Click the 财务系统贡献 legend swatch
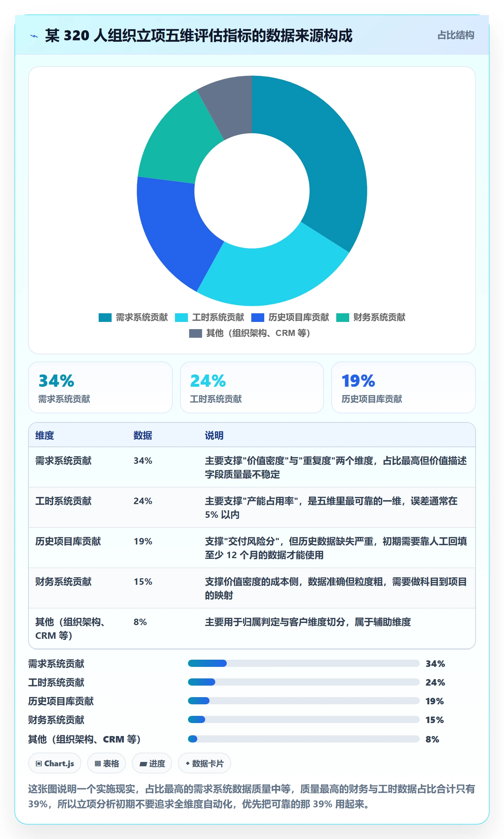The width and height of the screenshot is (504, 839). 343,318
